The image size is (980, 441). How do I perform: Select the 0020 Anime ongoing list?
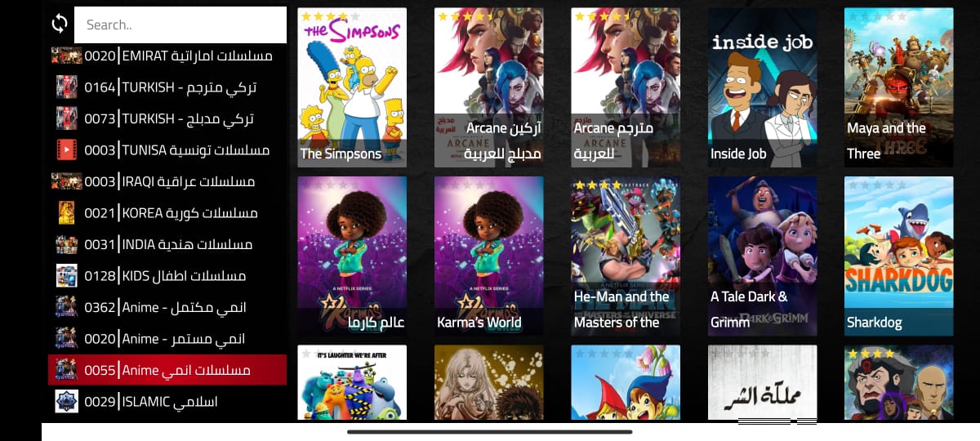[x=167, y=338]
